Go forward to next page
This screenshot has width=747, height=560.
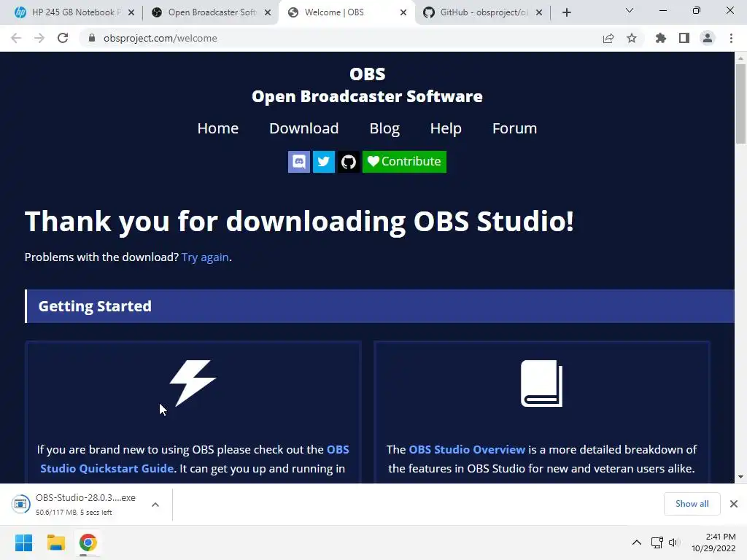click(39, 38)
